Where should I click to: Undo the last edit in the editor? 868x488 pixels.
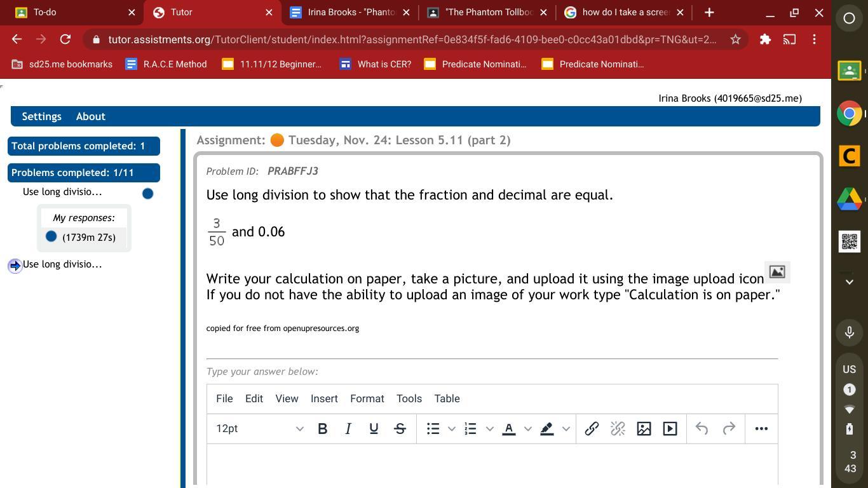[x=702, y=429]
